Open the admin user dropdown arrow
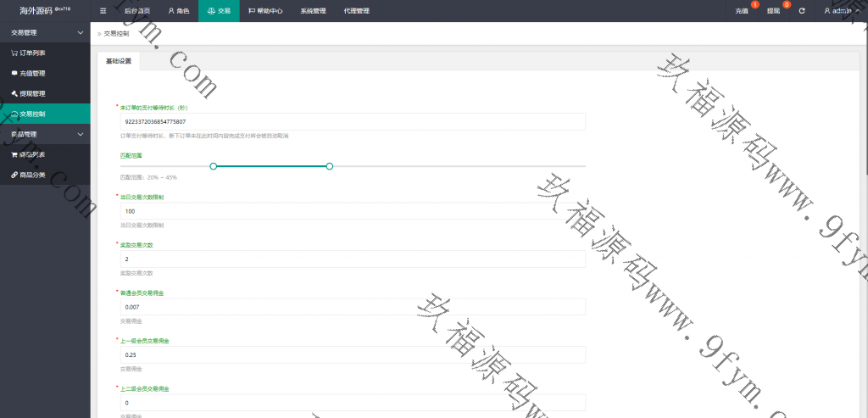The height and width of the screenshot is (418, 868). tap(859, 10)
